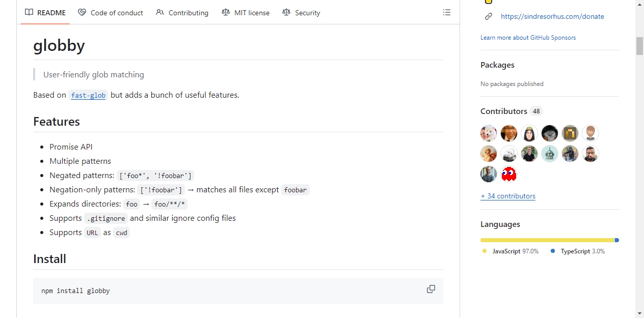This screenshot has width=644, height=318.
Task: Click the heart icon by Code of conduct
Action: coord(82,13)
